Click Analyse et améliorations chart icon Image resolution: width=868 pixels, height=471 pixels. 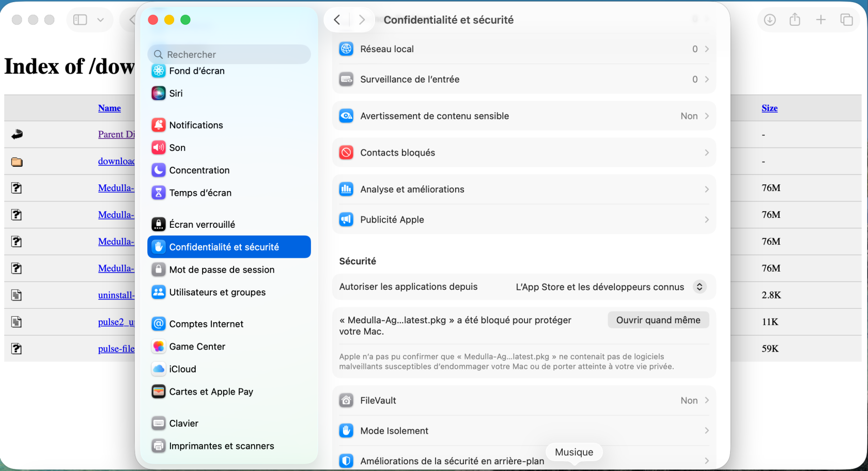coord(346,190)
